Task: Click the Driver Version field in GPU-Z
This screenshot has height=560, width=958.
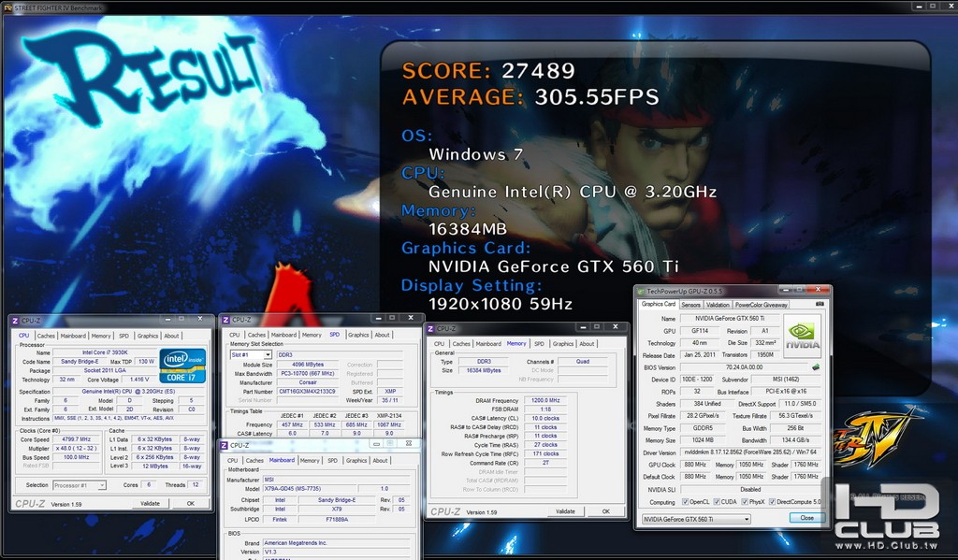Action: tap(751, 453)
